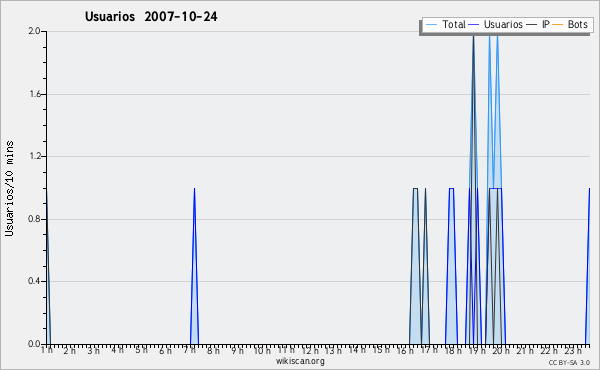Click the '1.6' y-axis value
600x370 pixels.
34,94
